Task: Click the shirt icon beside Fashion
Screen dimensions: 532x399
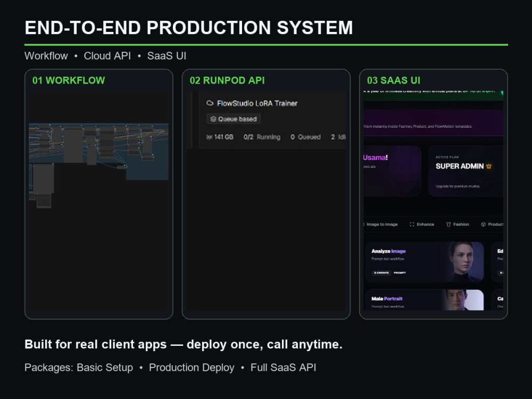Action: (448, 225)
